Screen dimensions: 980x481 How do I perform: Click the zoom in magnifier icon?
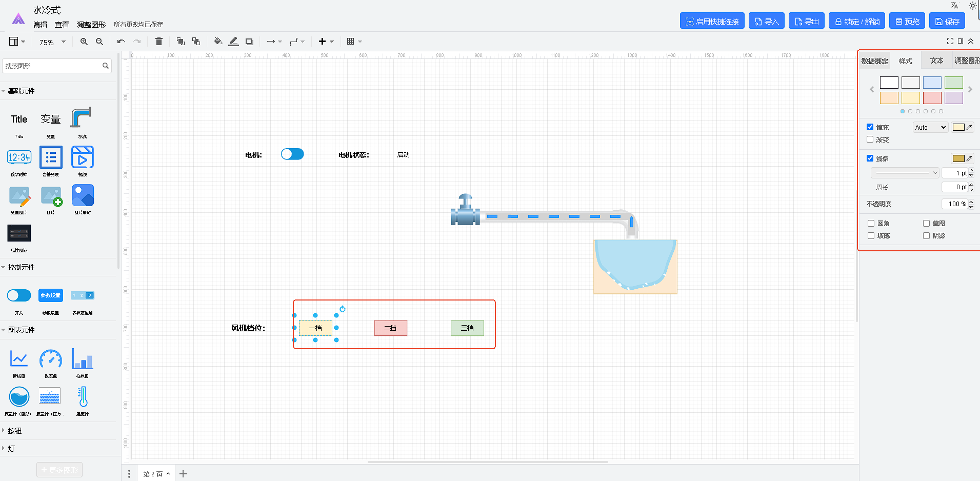[84, 42]
